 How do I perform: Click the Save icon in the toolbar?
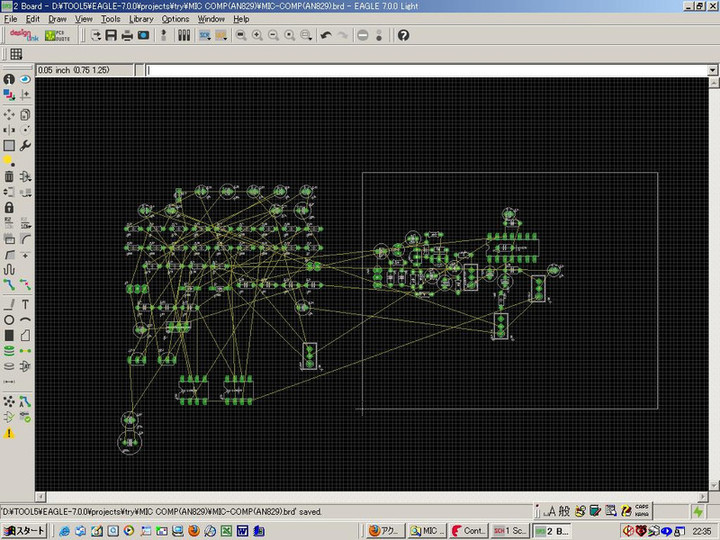point(112,35)
